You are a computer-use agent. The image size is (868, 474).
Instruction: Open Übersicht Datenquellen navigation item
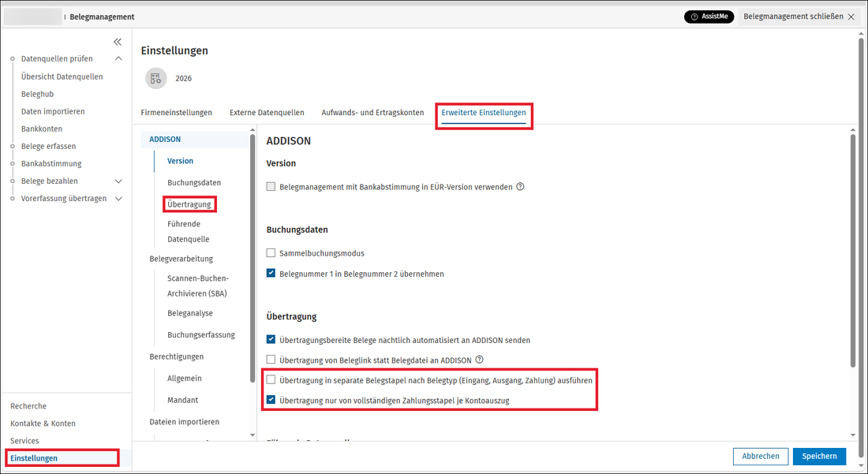(x=62, y=77)
